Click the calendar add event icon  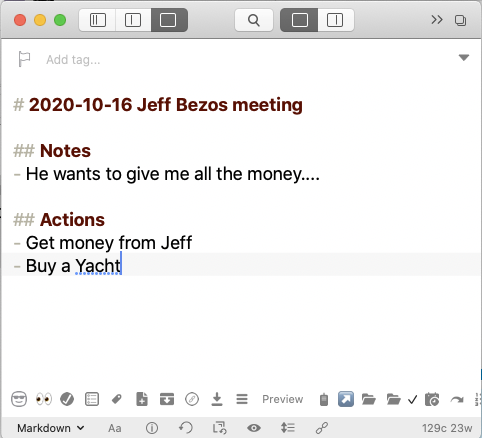pos(432,399)
